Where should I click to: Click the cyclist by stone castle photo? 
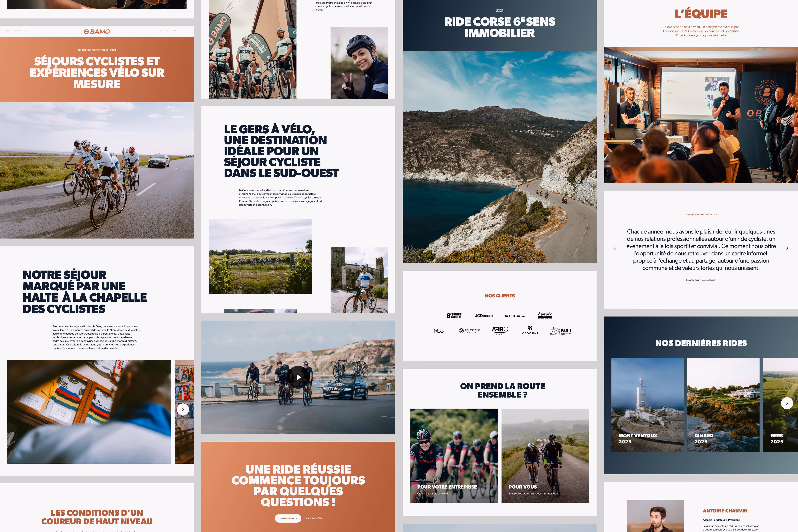(x=359, y=280)
